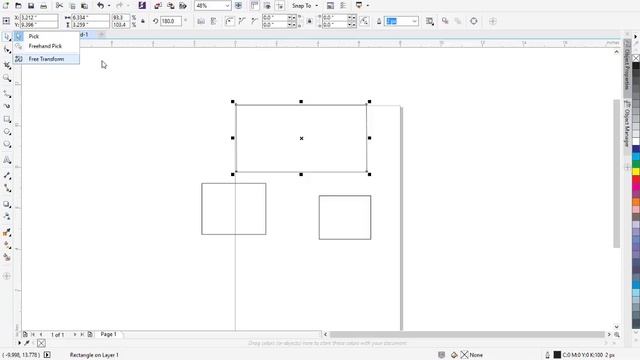Image resolution: width=640 pixels, height=360 pixels.
Task: Select the Crop tool in toolbox
Action: coord(7,65)
